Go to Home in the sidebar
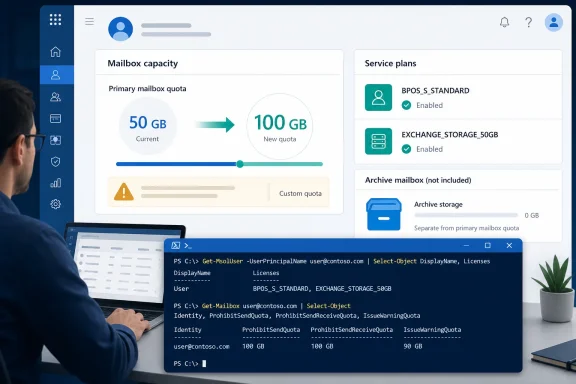The width and height of the screenshot is (576, 384). [x=55, y=52]
